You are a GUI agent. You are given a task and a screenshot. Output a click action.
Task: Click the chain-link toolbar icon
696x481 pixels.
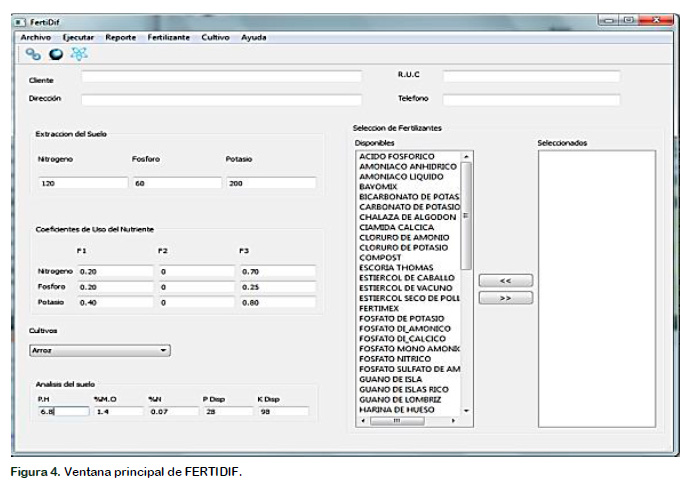point(33,54)
